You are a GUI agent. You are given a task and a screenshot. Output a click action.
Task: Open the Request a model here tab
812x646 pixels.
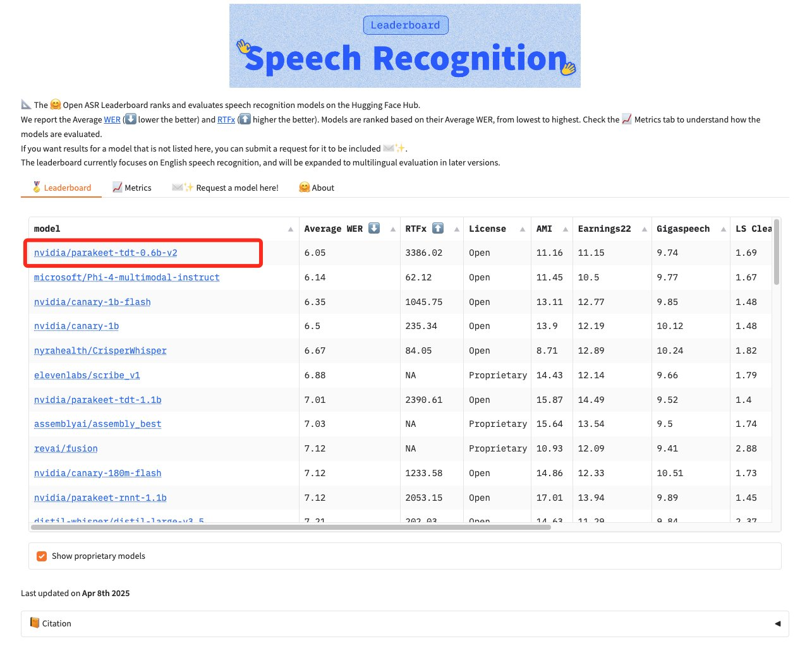pos(225,188)
